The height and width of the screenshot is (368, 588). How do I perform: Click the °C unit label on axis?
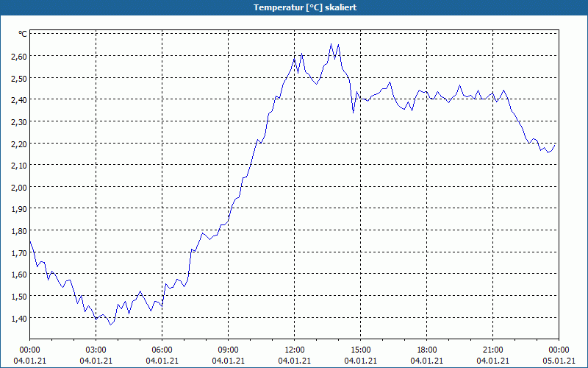tap(23, 34)
